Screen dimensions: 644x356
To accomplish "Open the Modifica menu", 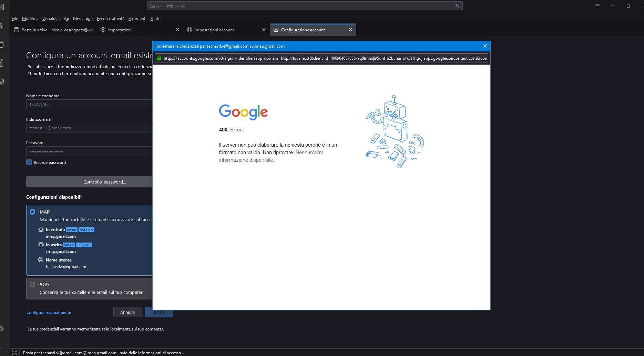I will pyautogui.click(x=30, y=19).
